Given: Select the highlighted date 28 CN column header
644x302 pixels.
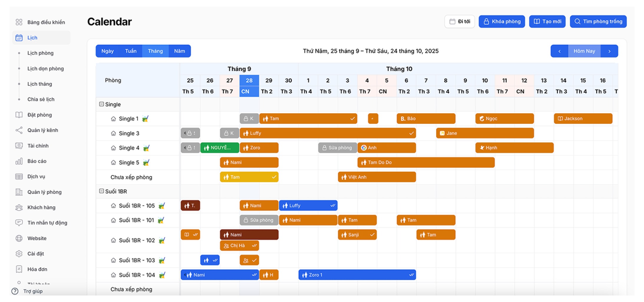Looking at the screenshot, I should [x=249, y=86].
